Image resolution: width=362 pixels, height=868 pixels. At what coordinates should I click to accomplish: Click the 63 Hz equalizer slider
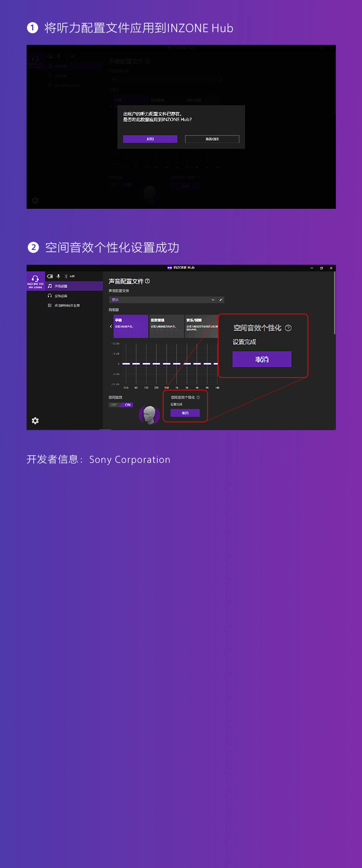tap(136, 364)
